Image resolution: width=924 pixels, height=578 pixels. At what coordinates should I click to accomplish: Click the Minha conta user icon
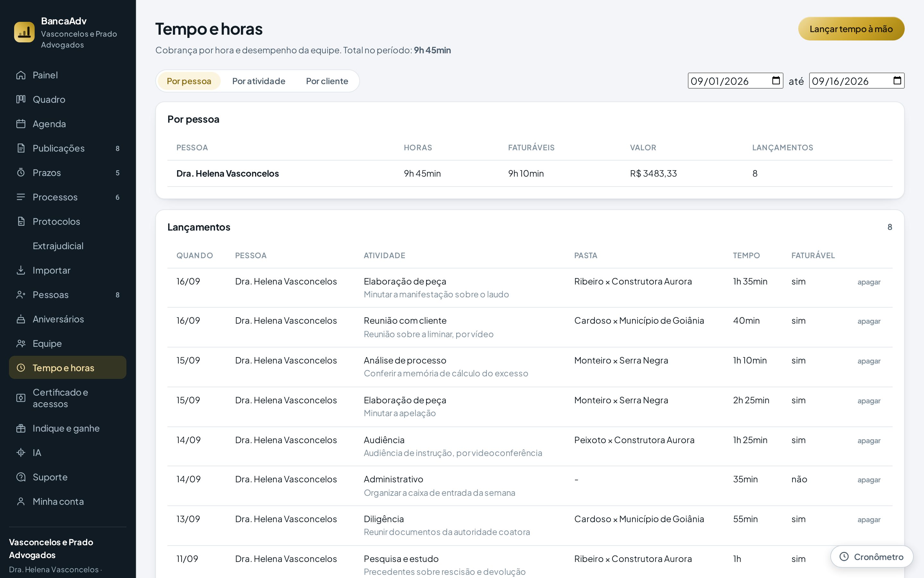[21, 502]
